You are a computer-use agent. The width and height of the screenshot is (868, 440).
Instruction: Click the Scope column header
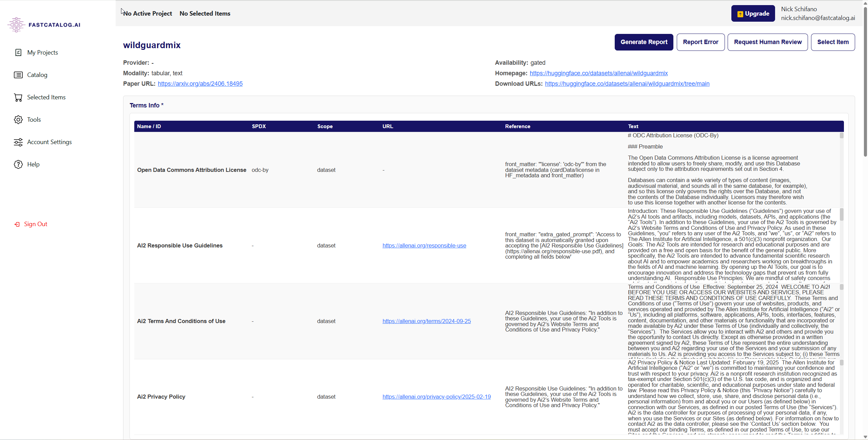point(325,126)
